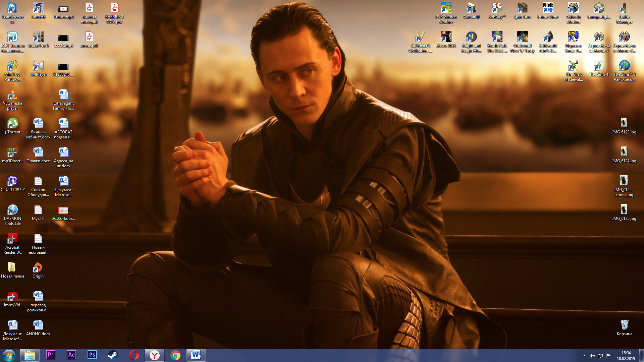Open Правки.docx document
The image size is (644, 362).
38,155
